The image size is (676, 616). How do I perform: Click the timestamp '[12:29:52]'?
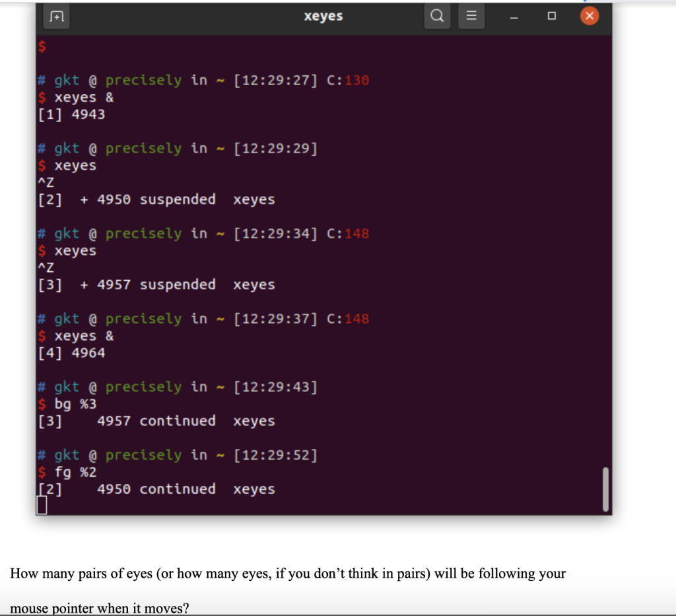275,454
